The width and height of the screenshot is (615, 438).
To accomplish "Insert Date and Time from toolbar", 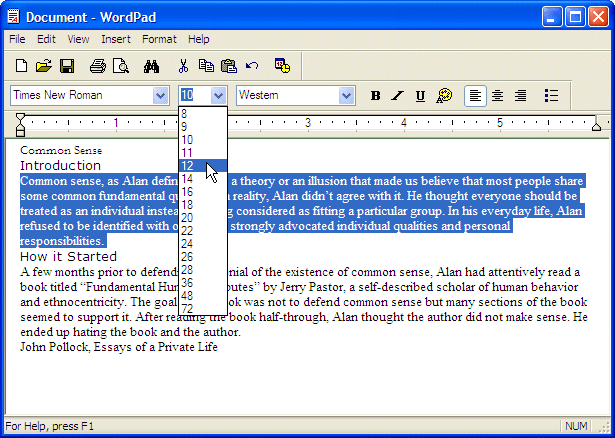I will coord(282,65).
